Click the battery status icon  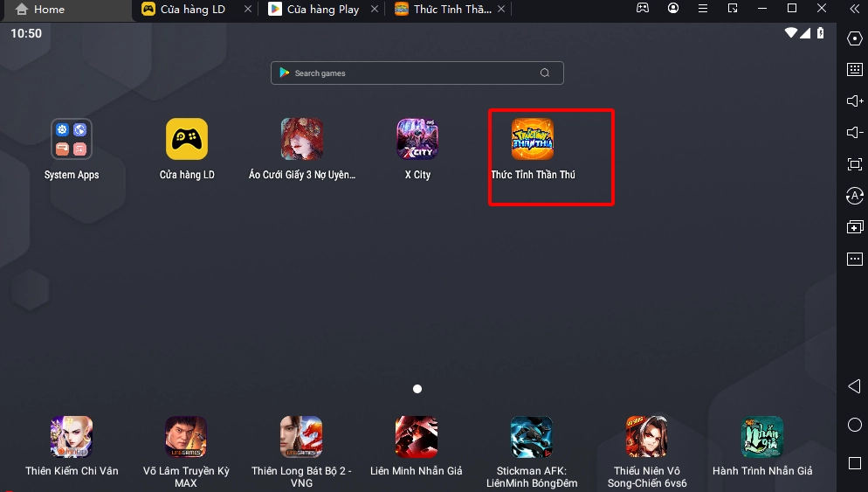tap(820, 32)
